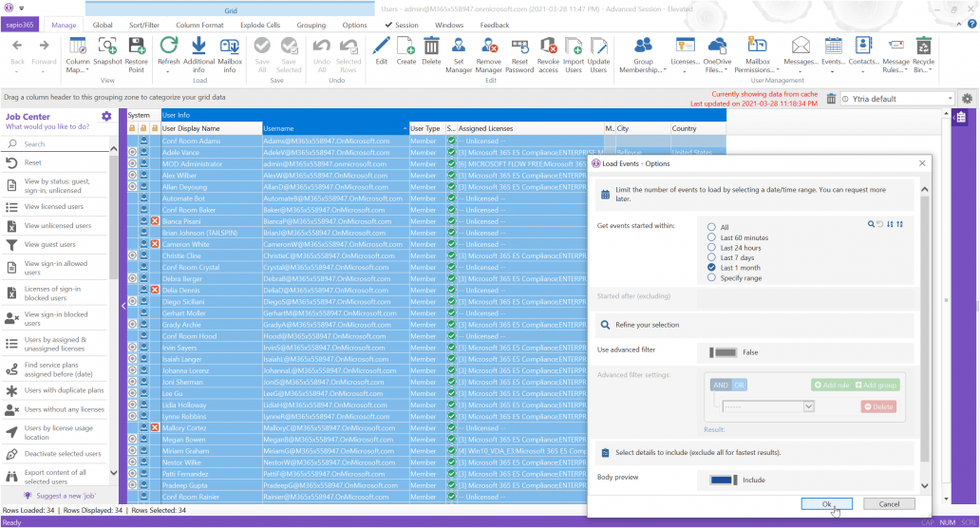Switch to the Sort/Filter tab
980x528 pixels.
144,25
